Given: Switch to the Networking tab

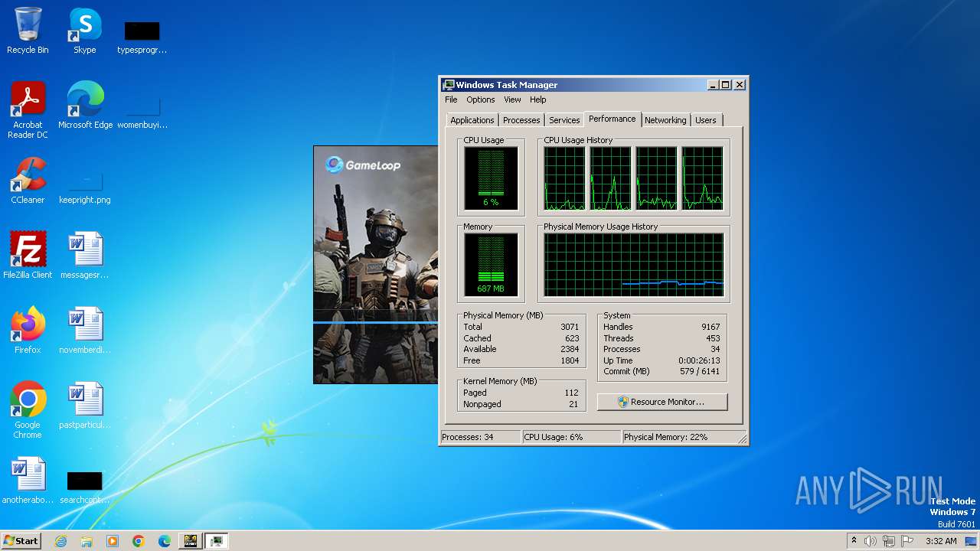Looking at the screenshot, I should click(x=665, y=120).
